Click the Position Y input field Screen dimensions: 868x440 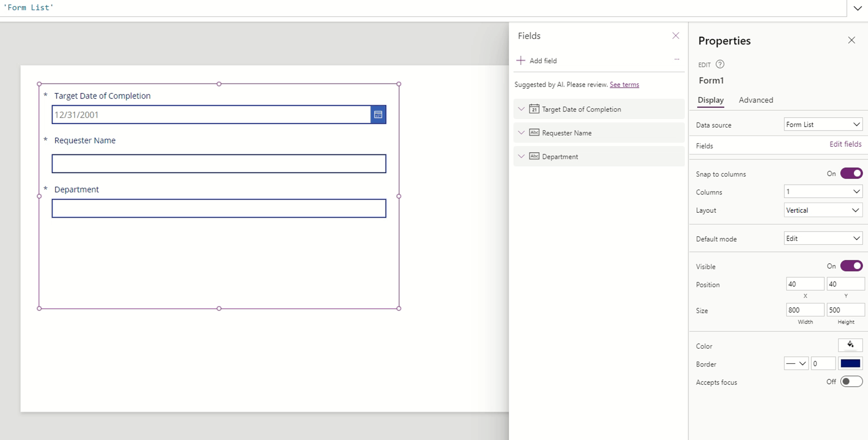845,284
